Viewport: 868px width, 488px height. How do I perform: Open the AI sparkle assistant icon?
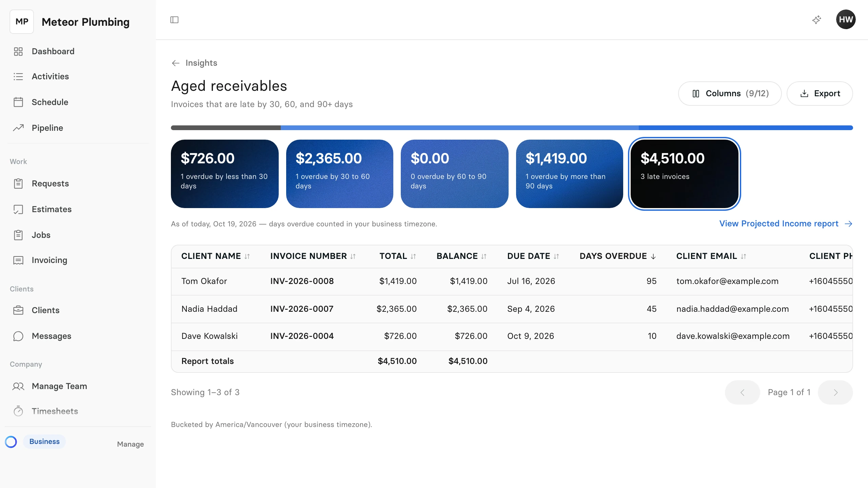[x=817, y=20]
